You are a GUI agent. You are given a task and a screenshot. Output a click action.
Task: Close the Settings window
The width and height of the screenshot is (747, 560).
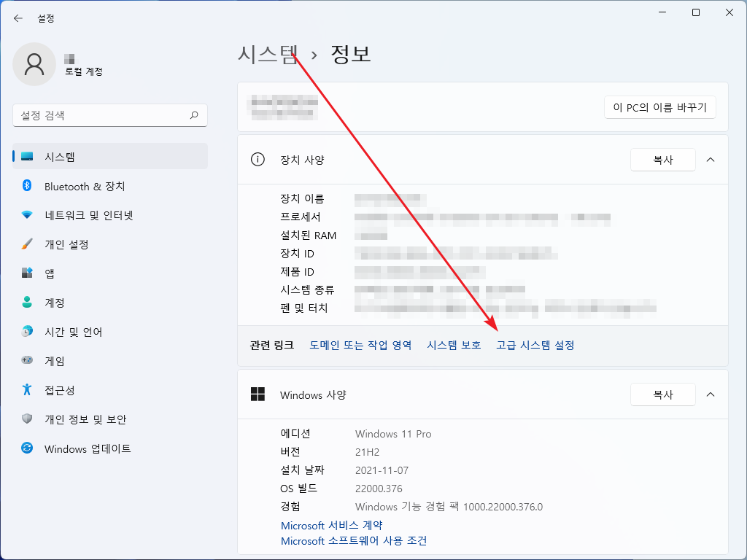coord(729,12)
